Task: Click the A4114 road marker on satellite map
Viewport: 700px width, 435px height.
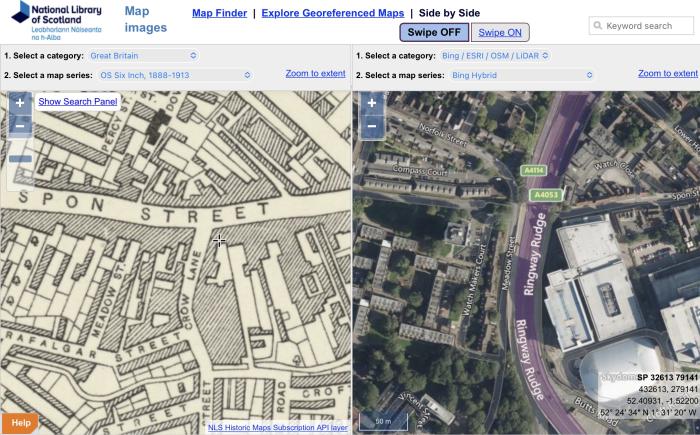Action: (533, 170)
